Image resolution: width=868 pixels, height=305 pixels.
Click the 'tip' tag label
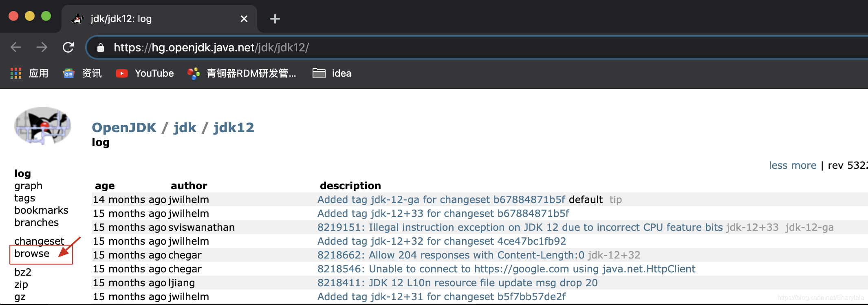616,200
